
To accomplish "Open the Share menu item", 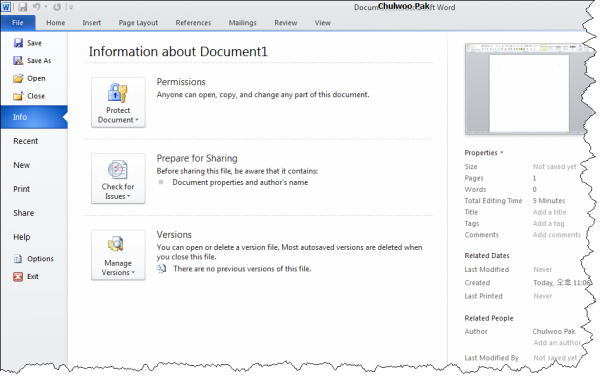I will [x=24, y=213].
